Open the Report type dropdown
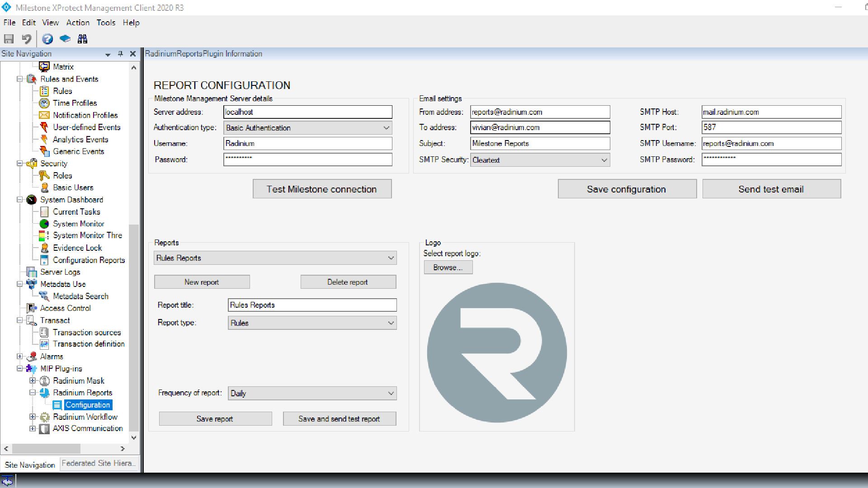The image size is (868, 488). click(391, 323)
